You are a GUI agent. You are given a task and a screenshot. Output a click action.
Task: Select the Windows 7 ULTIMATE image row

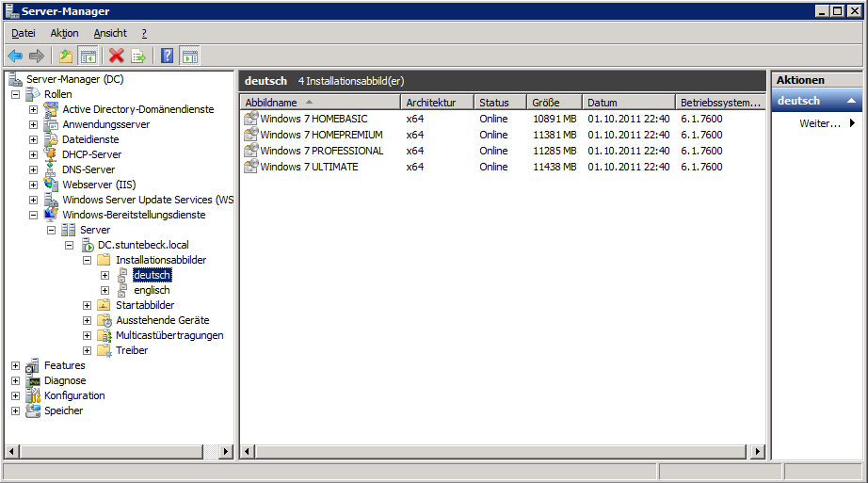pyautogui.click(x=309, y=167)
